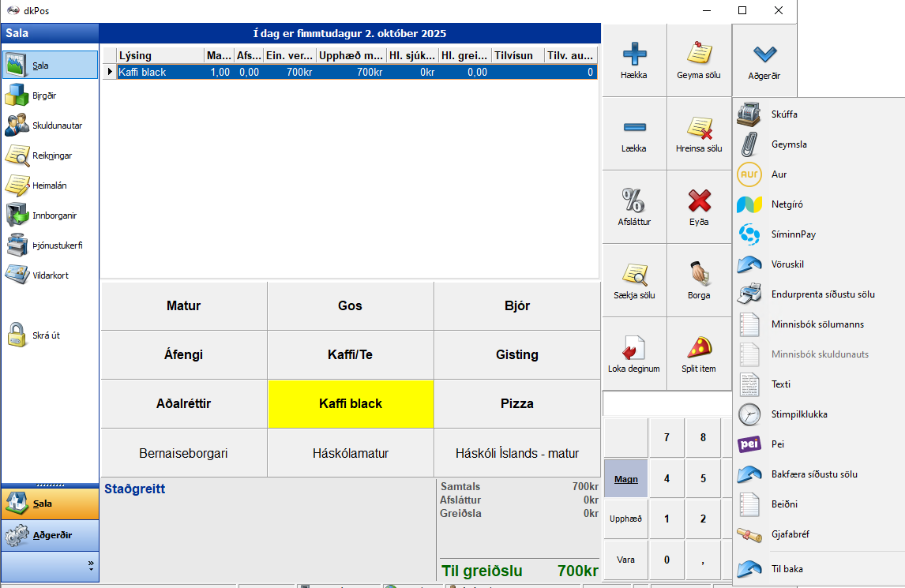Click the Split item pizza icon
The height and width of the screenshot is (588, 905).
pos(699,347)
